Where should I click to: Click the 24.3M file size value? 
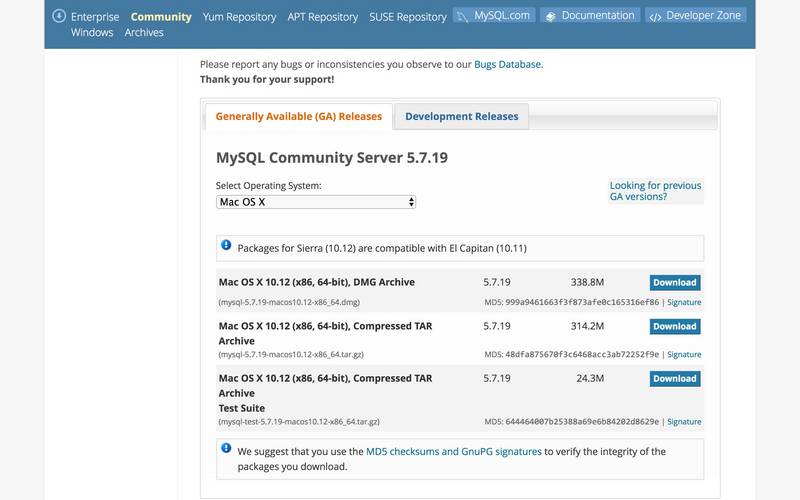click(x=590, y=378)
